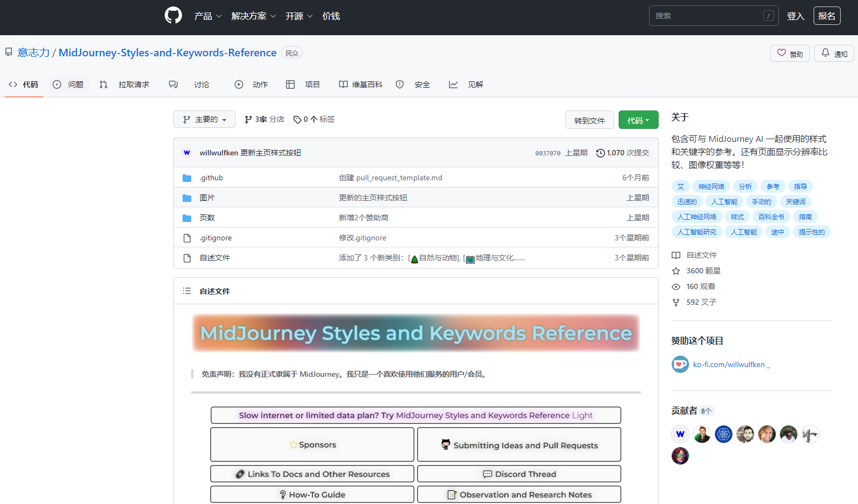The width and height of the screenshot is (858, 504).
Task: Expand the 产品 navigation menu
Action: pos(208,16)
